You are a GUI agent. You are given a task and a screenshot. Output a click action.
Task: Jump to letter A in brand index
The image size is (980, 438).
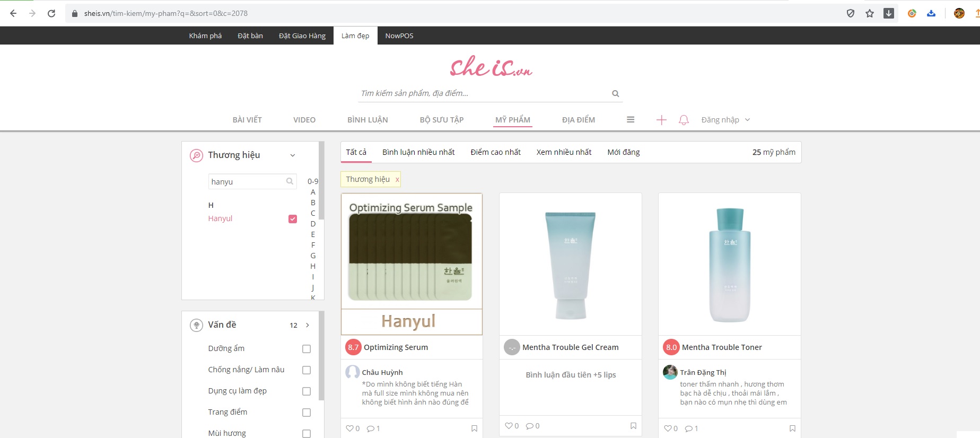(313, 192)
